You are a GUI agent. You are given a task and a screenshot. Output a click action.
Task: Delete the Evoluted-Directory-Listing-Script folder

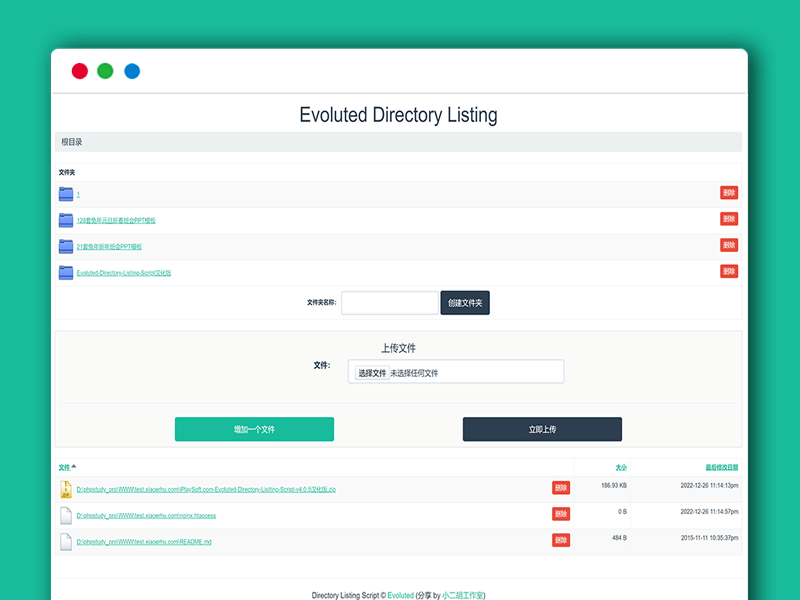pyautogui.click(x=729, y=271)
